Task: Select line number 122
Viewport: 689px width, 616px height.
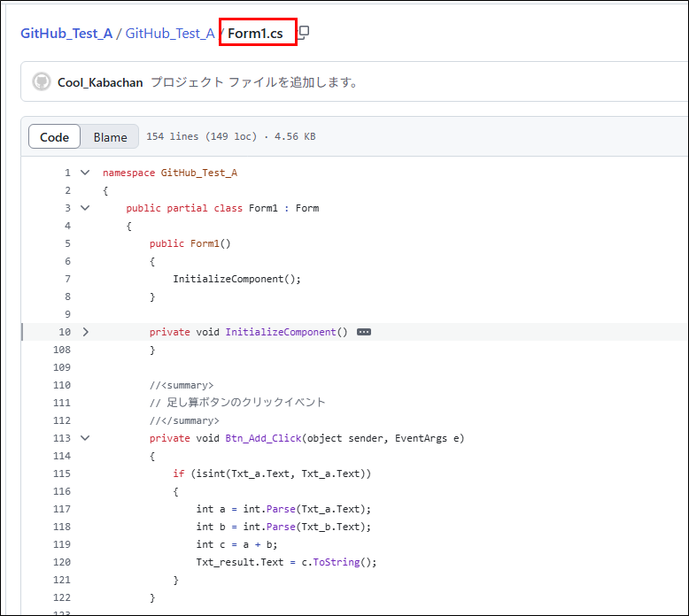Action: pos(62,597)
